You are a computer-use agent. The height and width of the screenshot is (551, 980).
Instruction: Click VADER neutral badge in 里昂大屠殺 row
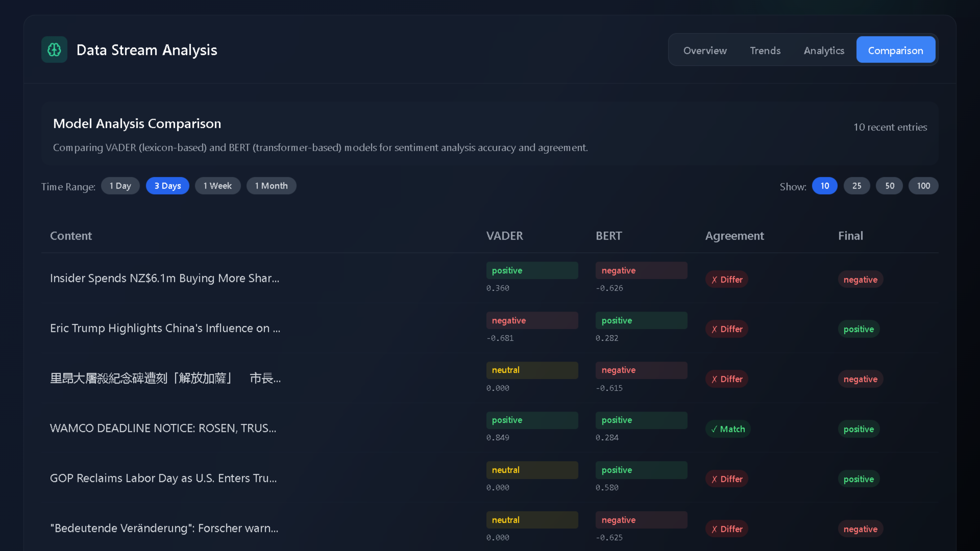(x=532, y=370)
